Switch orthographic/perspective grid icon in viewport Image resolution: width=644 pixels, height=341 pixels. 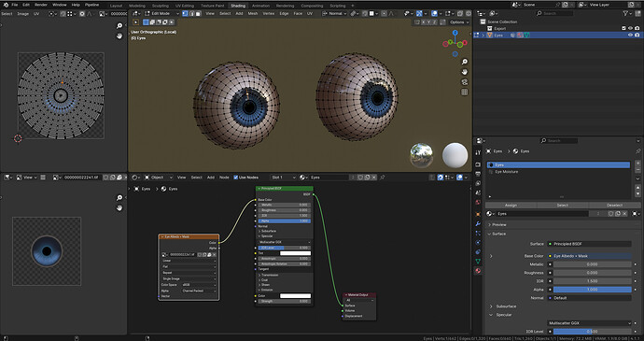click(465, 92)
